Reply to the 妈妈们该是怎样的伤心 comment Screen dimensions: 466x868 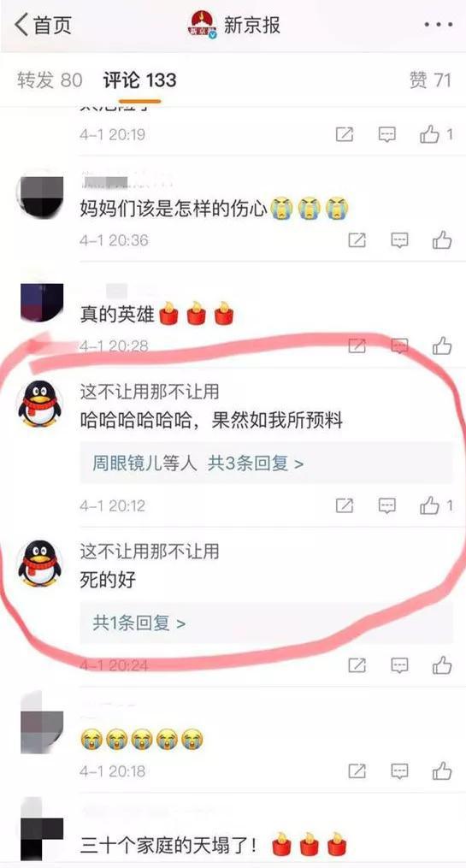[x=399, y=240]
